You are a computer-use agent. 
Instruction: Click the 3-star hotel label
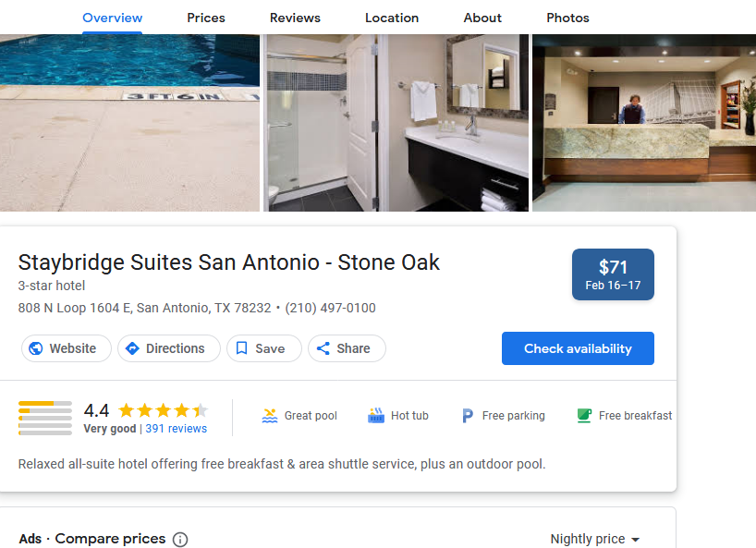click(x=52, y=286)
